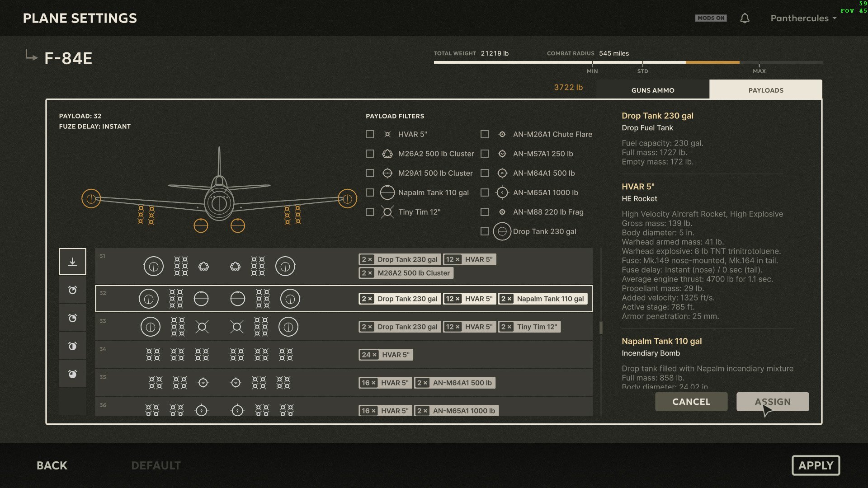The height and width of the screenshot is (488, 868).
Task: Click the right wing HVAR rockets on the plane diagram
Action: click(292, 215)
